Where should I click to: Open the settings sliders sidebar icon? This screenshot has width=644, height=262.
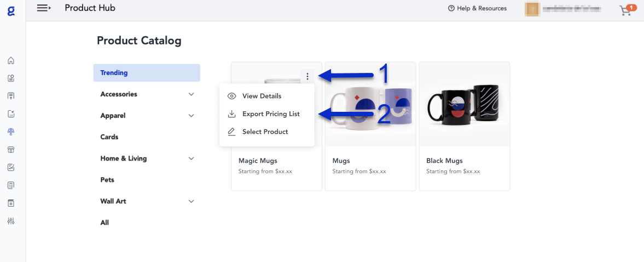point(11,221)
